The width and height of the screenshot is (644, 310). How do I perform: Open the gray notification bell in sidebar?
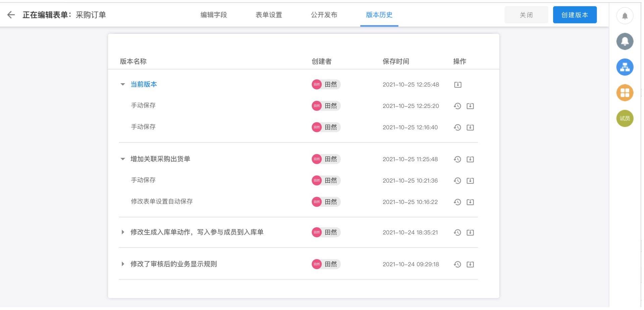pyautogui.click(x=625, y=42)
